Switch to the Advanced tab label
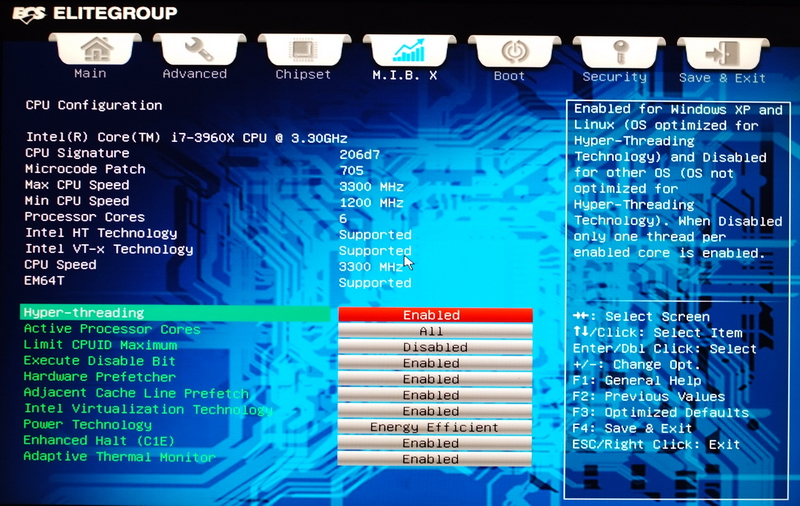The image size is (800, 506). pyautogui.click(x=195, y=74)
